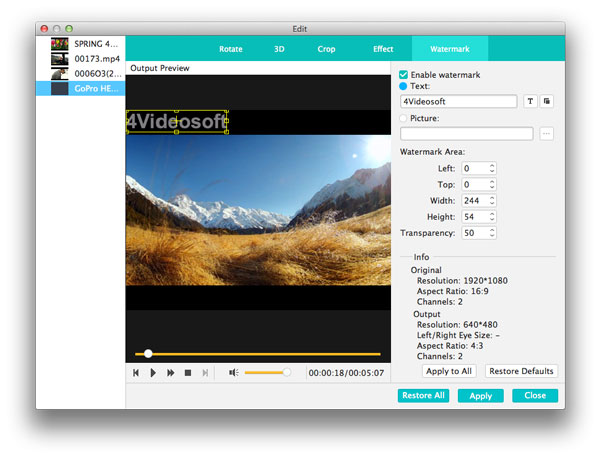Click the Close button
Screen dimensions: 600x458
[535, 396]
